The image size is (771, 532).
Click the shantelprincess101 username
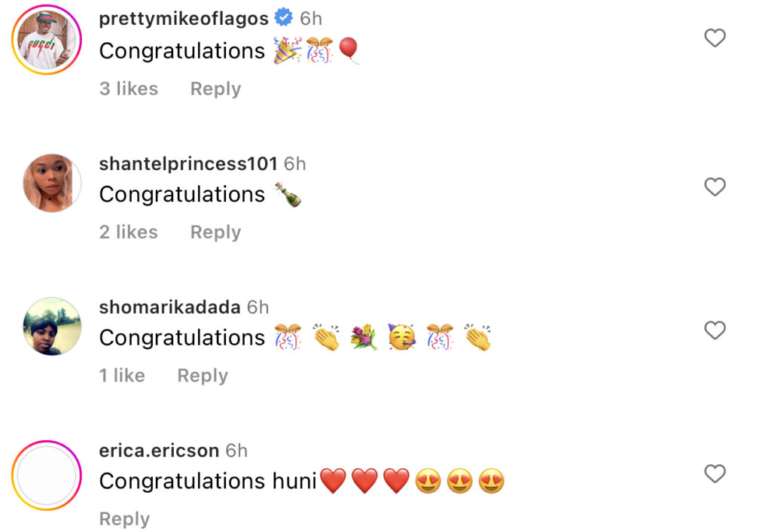click(188, 163)
